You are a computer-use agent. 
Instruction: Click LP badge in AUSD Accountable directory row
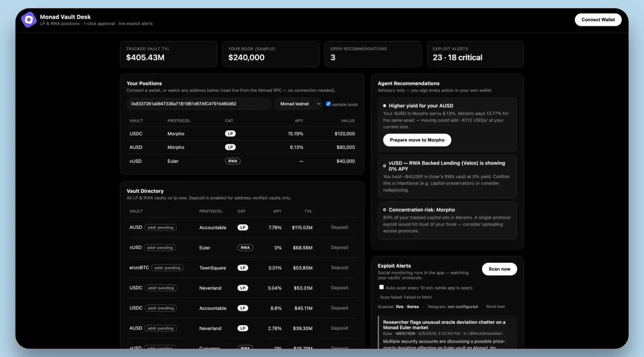coord(243,227)
